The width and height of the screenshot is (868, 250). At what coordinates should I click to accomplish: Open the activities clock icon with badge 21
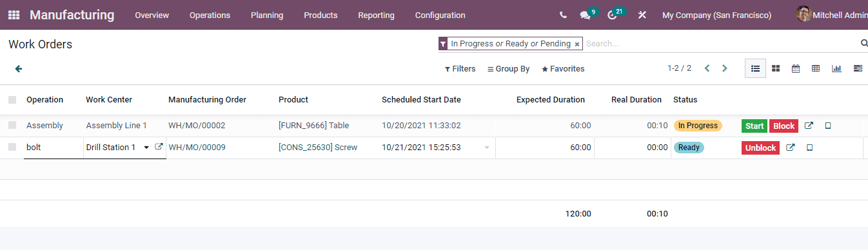click(x=613, y=15)
